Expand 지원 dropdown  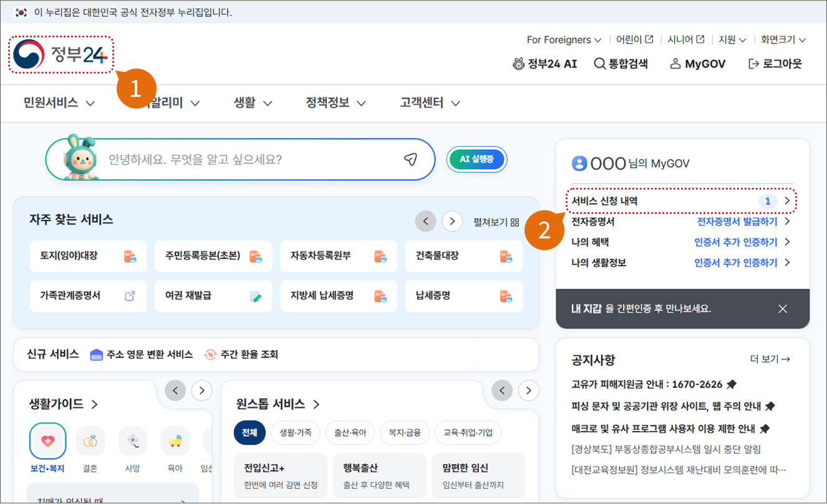coord(732,40)
